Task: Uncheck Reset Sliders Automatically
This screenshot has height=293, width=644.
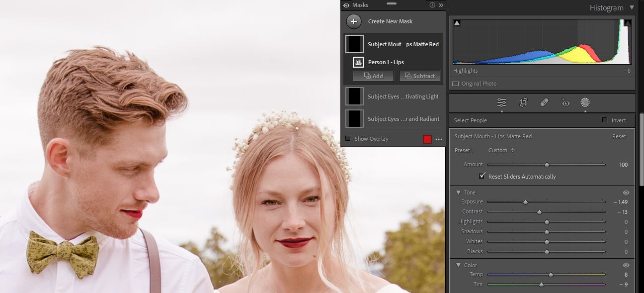Action: click(x=482, y=176)
